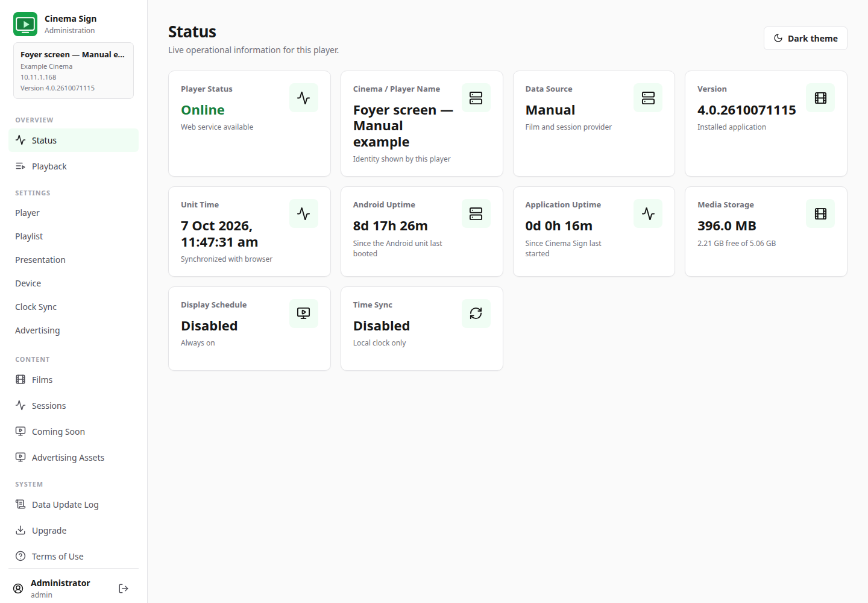
Task: Open Advertising Assets page
Action: click(74, 457)
